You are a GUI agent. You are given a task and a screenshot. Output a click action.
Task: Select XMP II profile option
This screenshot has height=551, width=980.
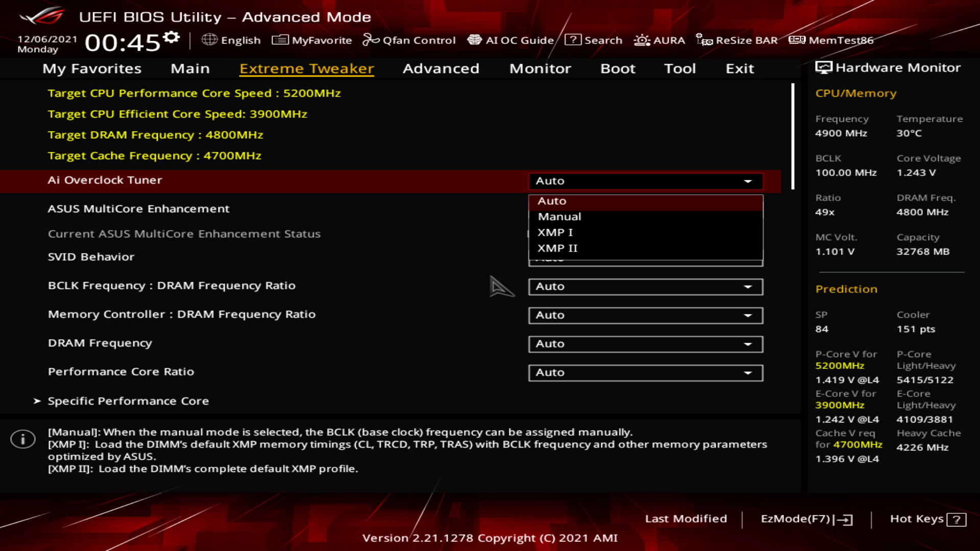pos(557,248)
